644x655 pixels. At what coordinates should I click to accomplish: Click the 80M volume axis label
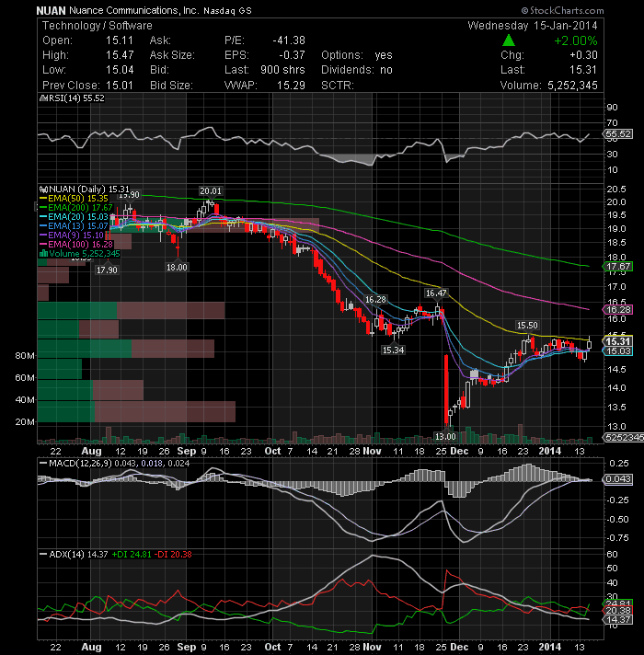[x=25, y=356]
